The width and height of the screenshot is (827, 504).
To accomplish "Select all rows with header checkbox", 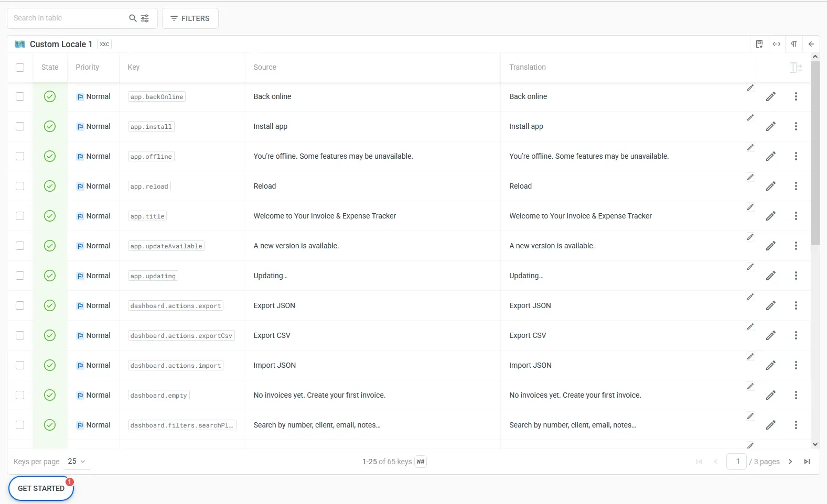I will click(20, 68).
